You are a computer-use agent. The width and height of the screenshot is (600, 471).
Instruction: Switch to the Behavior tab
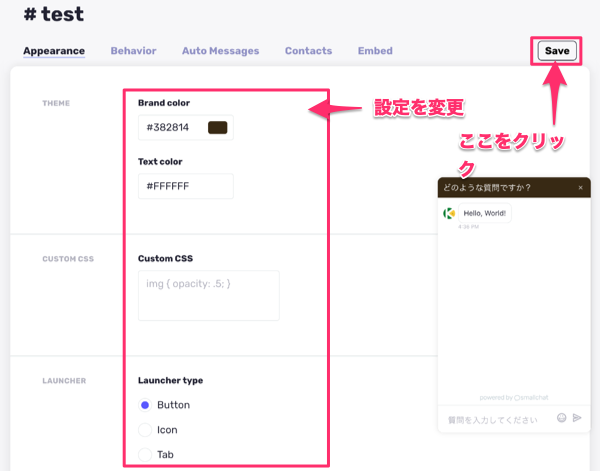133,51
